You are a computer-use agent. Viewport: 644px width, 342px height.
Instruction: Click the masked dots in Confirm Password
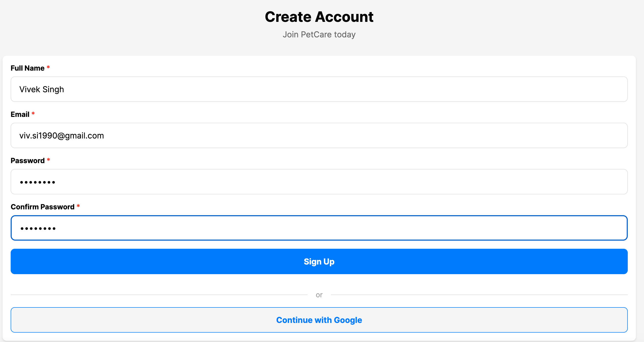click(38, 228)
